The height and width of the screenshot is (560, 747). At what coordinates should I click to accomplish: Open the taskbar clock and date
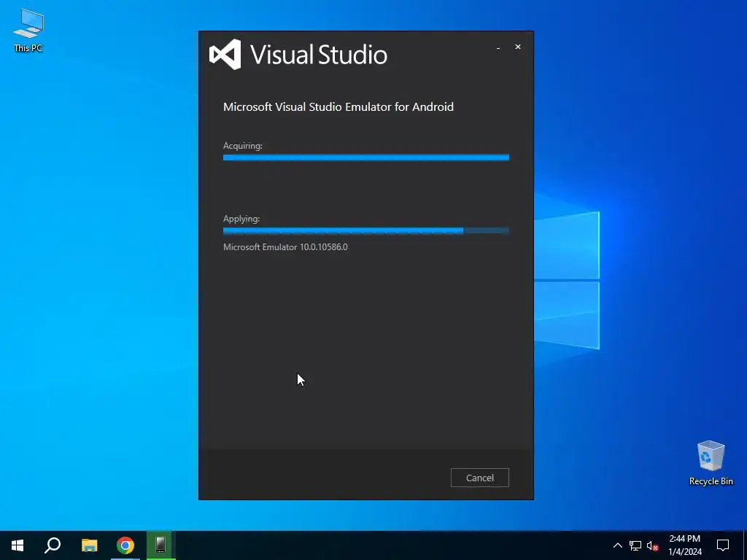coord(684,545)
